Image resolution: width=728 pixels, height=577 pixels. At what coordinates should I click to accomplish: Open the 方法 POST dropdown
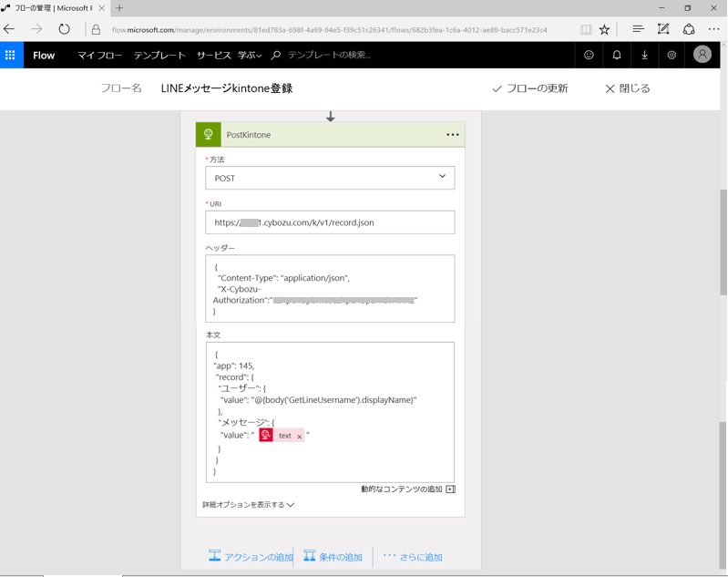coord(330,178)
